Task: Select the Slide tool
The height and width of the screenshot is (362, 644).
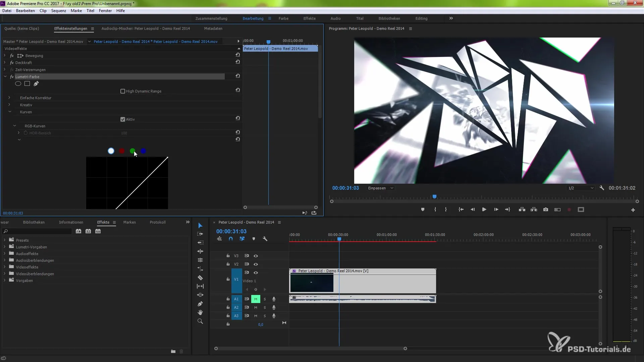Action: click(x=200, y=295)
